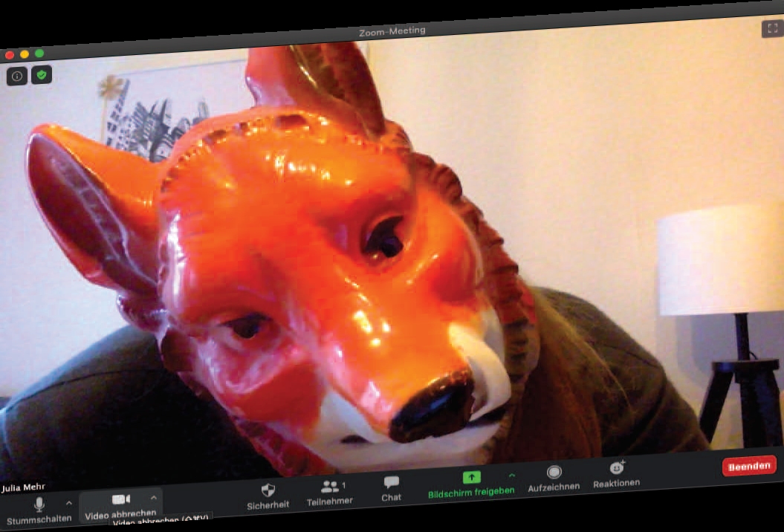Start recording with Aufzeichnen
The image size is (784, 532).
pos(554,479)
